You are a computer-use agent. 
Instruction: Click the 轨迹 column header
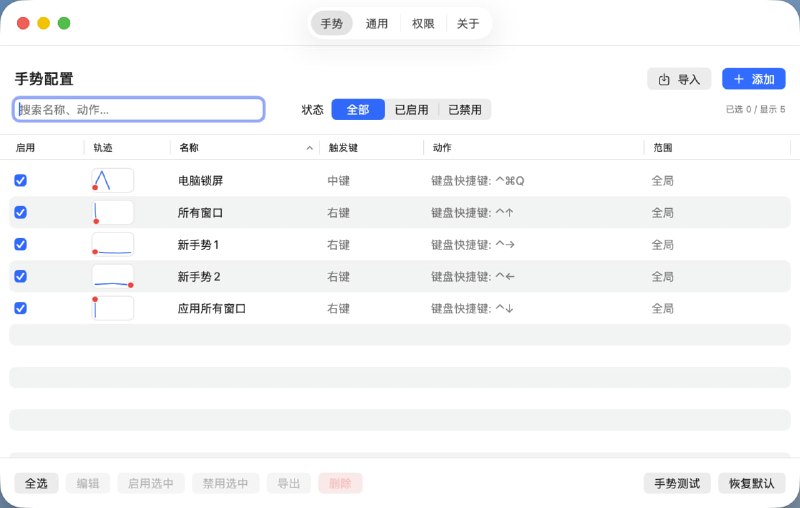[x=103, y=147]
